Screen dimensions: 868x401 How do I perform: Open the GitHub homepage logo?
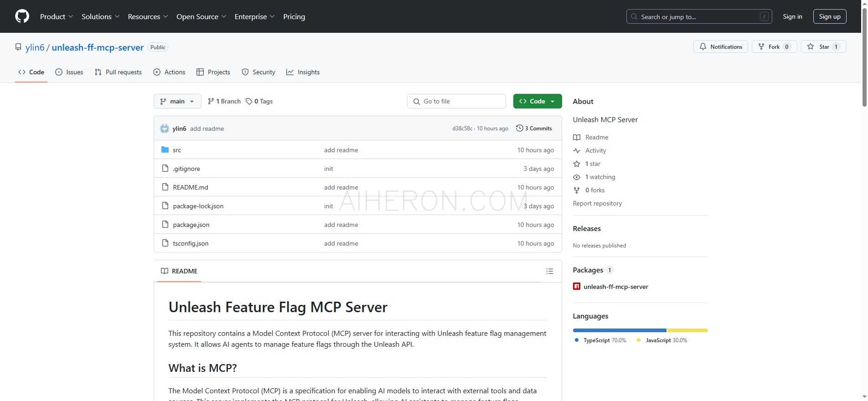pos(22,16)
